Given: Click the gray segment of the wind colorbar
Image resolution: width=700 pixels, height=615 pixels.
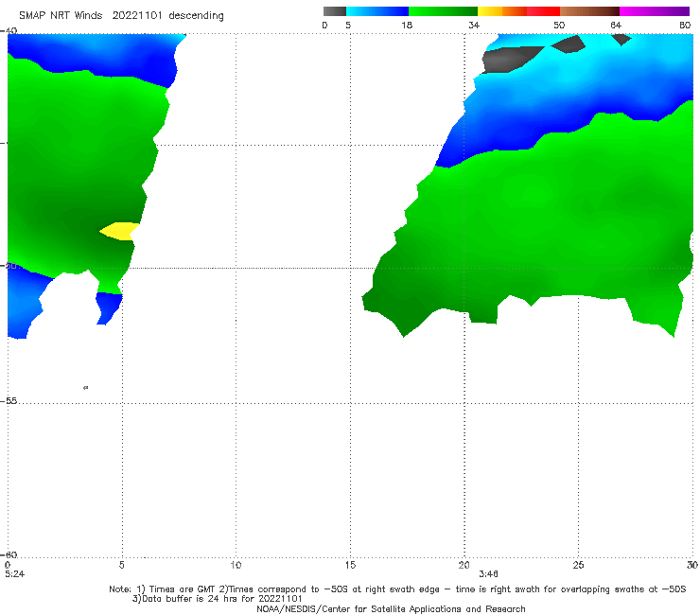Looking at the screenshot, I should click(334, 11).
